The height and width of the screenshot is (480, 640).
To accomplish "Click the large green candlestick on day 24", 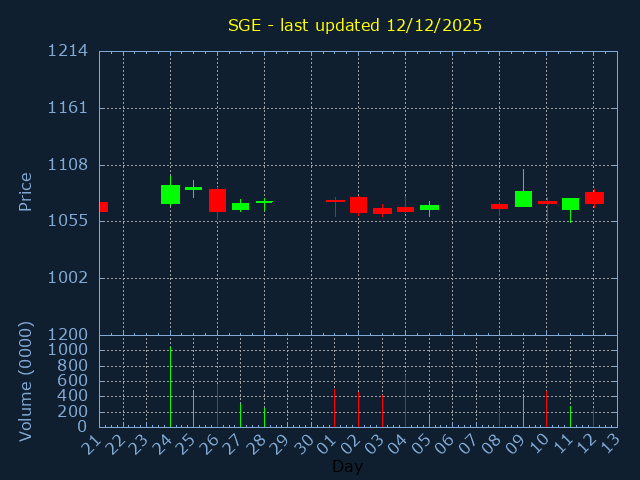I will (170, 194).
